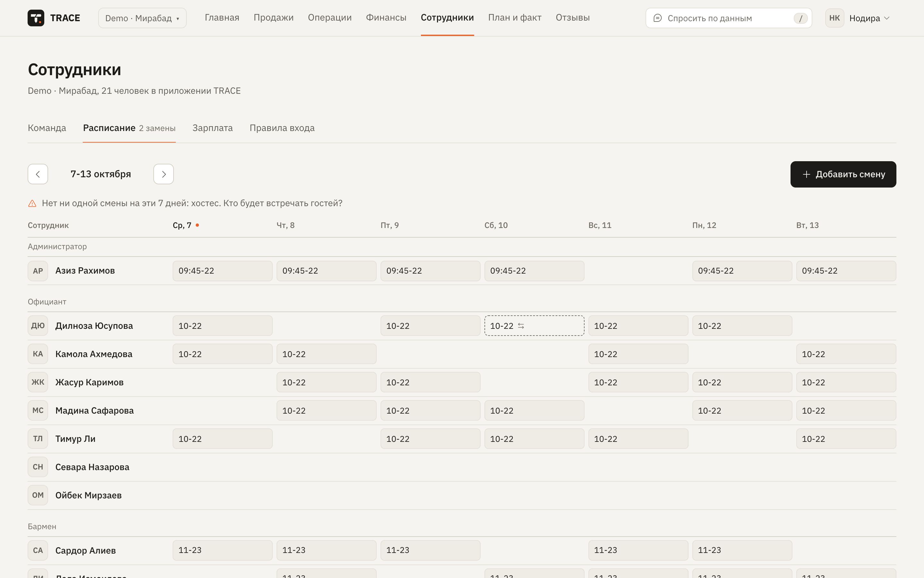This screenshot has width=924, height=578.
Task: Go to previous week with left arrow
Action: pos(38,174)
